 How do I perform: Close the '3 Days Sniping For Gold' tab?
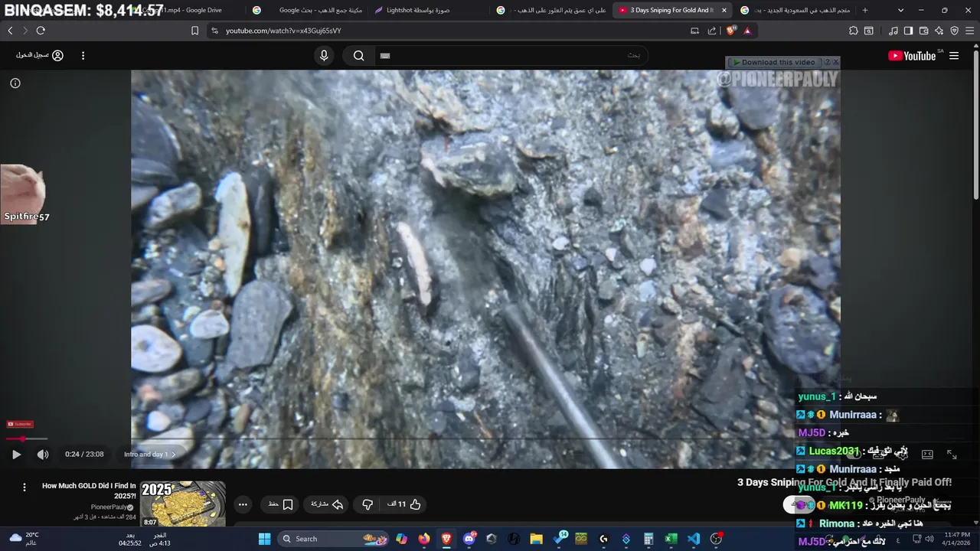(724, 10)
